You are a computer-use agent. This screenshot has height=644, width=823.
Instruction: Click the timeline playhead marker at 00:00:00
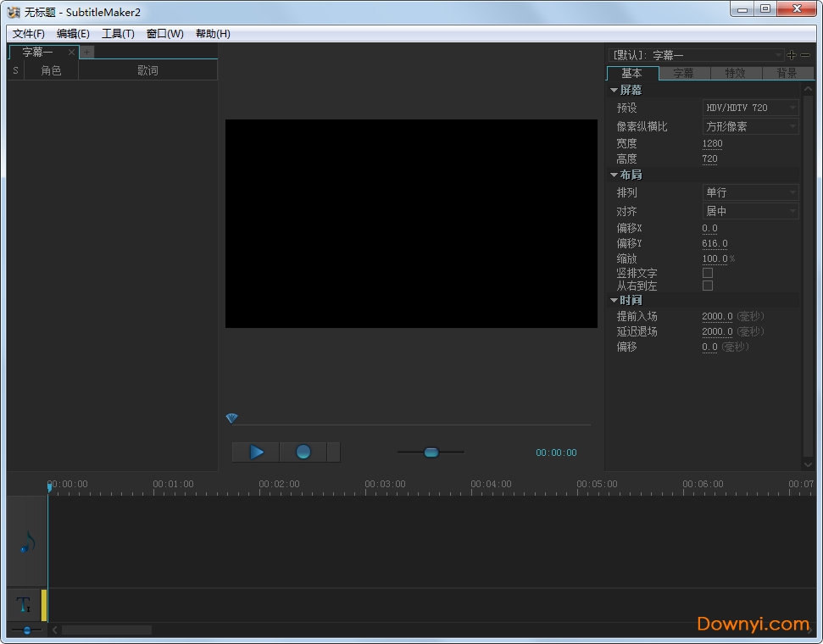[49, 487]
